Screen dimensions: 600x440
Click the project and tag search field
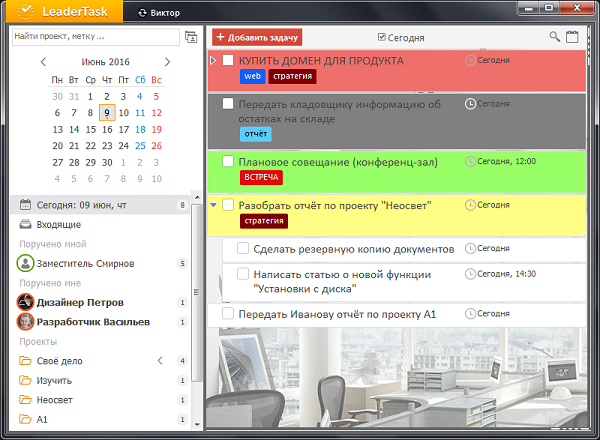pos(96,36)
